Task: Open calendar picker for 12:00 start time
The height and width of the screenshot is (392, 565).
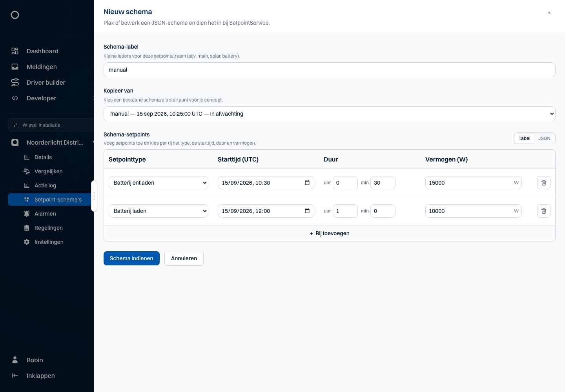Action: (x=307, y=211)
